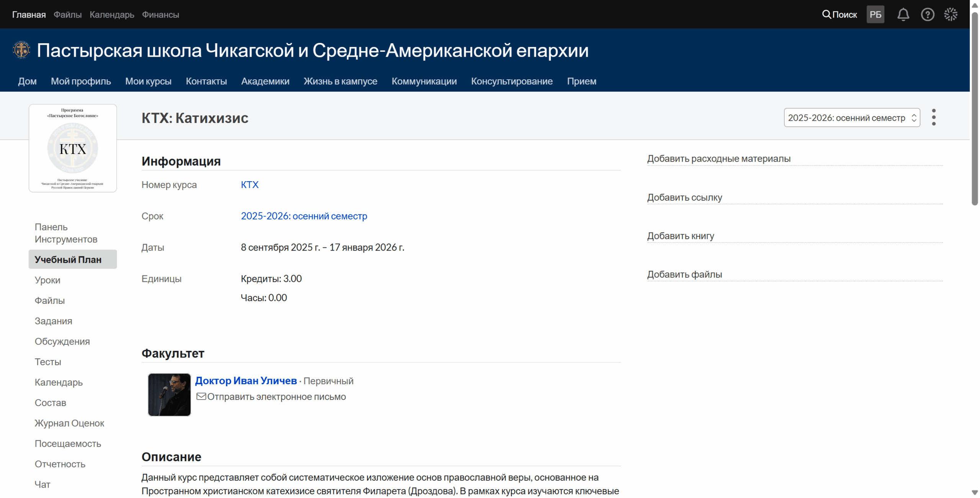Image resolution: width=980 pixels, height=498 pixels.
Task: Click the vertical page scrollbar thumb
Action: [975, 109]
